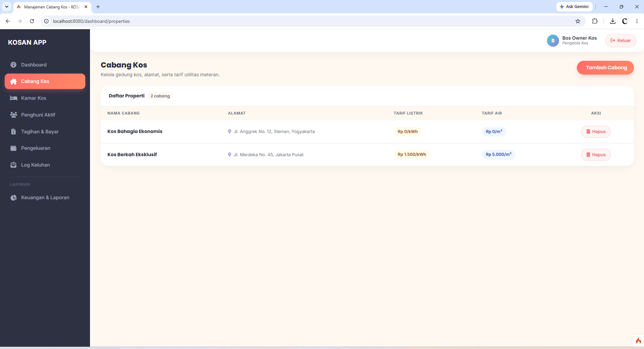Click the bed icon for Kamar Kos

13,98
